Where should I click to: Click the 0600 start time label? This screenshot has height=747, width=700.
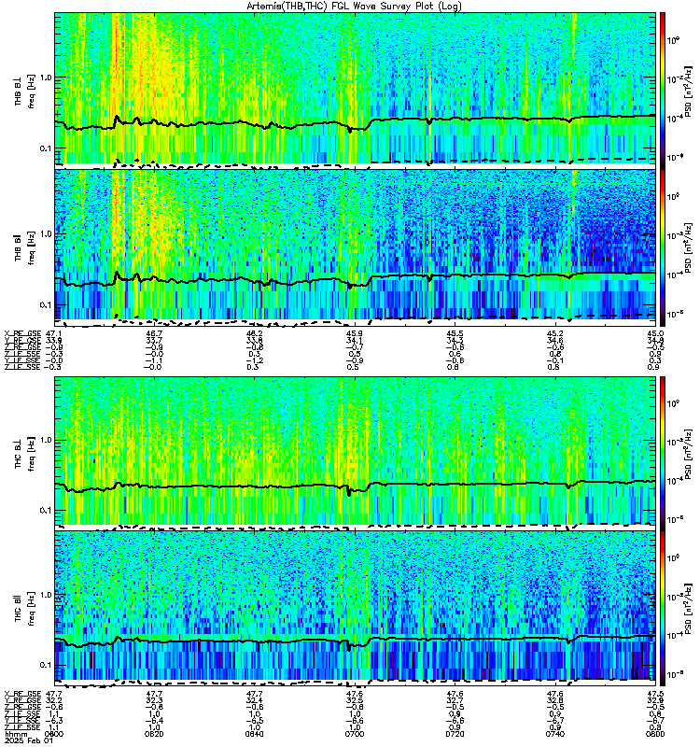(x=53, y=734)
